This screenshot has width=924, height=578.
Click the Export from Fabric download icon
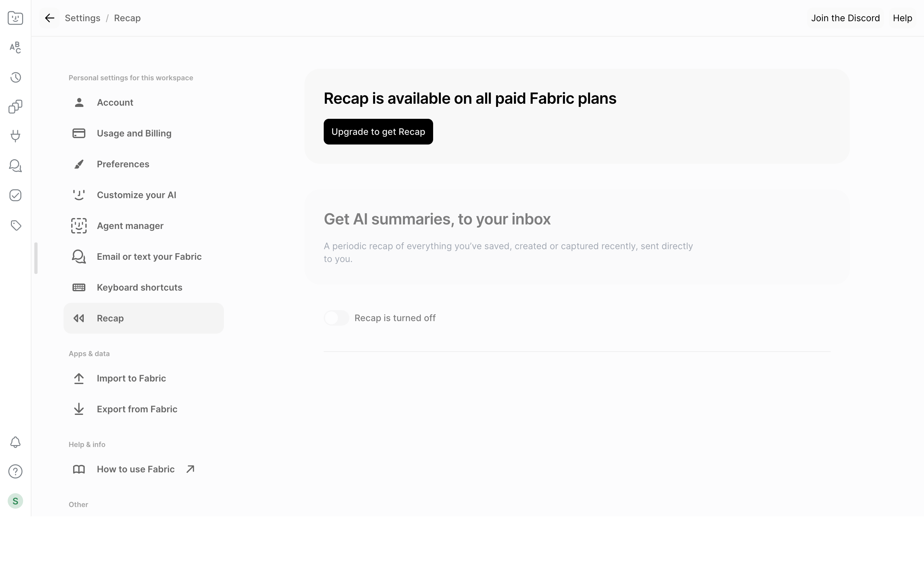click(x=79, y=409)
